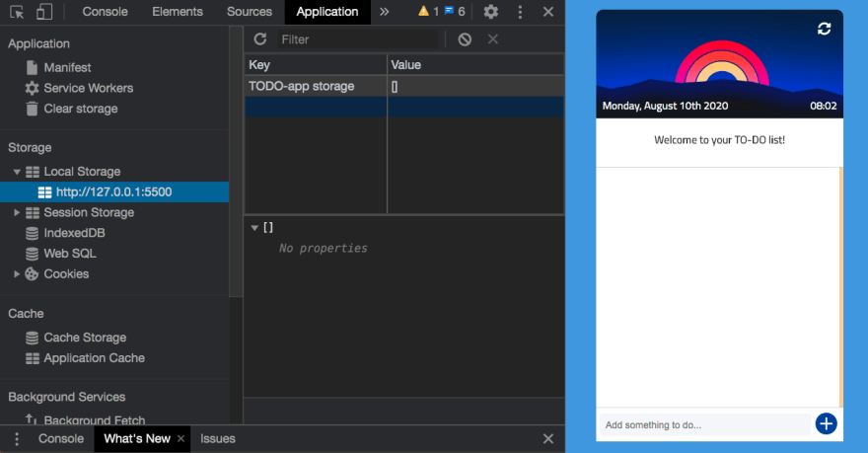Viewport: 868px width, 453px height.
Task: Click the blue plus add-task button
Action: pyautogui.click(x=826, y=424)
